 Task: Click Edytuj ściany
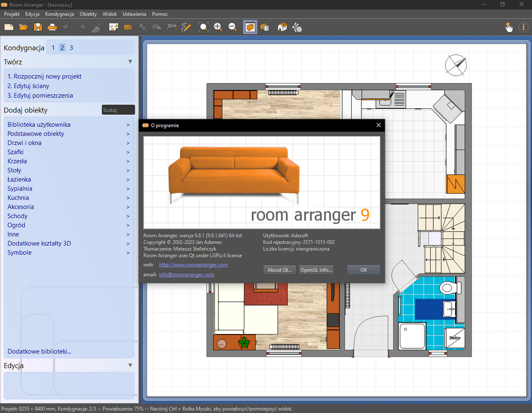coord(28,86)
